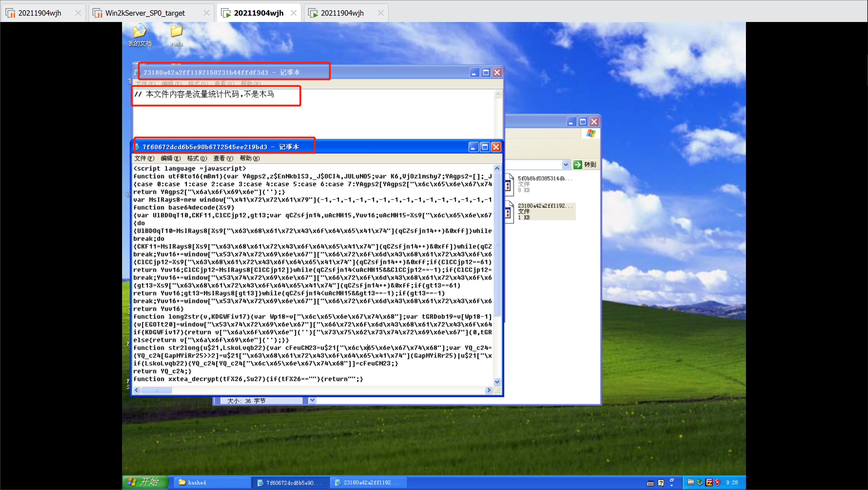Minimize the Explorer window
Image resolution: width=868 pixels, height=490 pixels.
(571, 122)
